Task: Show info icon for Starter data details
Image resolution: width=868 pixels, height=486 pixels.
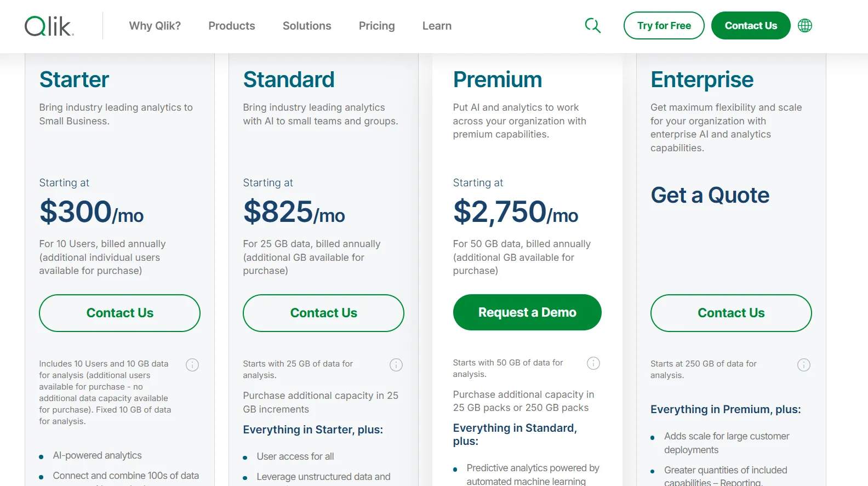Action: 192,365
